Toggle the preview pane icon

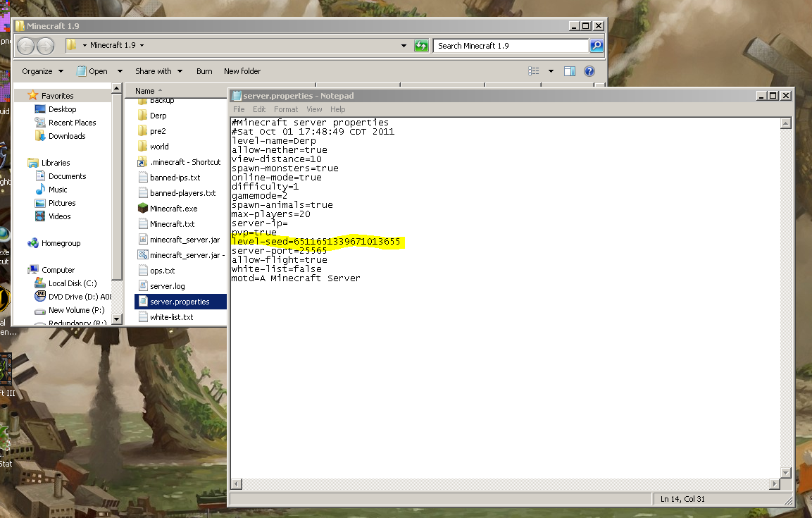coord(570,71)
